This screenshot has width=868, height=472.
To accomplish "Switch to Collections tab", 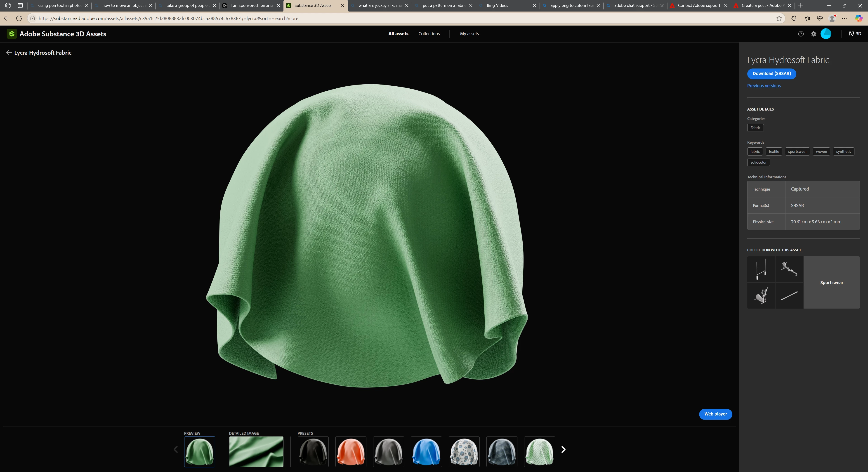I will 429,34.
